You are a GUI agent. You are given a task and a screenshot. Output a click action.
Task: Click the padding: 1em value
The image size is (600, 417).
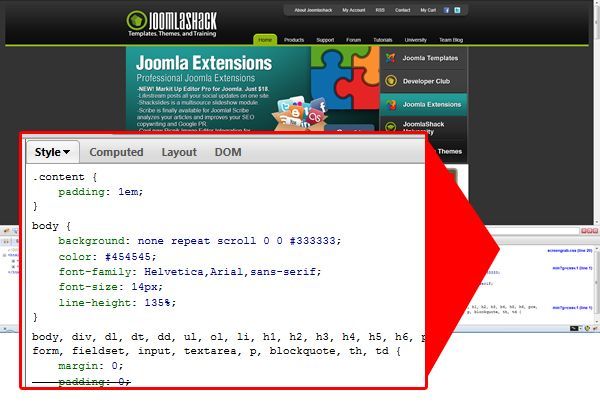click(x=130, y=192)
